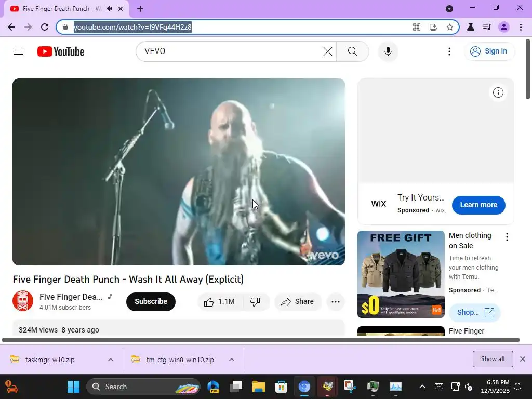The image size is (532, 399).
Task: Expand options for tm_cfg_win8_win10.zip download
Action: click(x=232, y=360)
